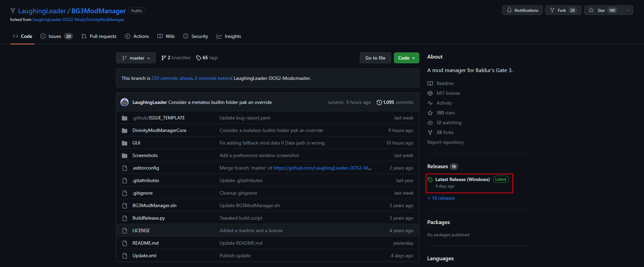644x267 pixels.
Task: Open the dropdown arrow next to Star
Action: click(627, 10)
